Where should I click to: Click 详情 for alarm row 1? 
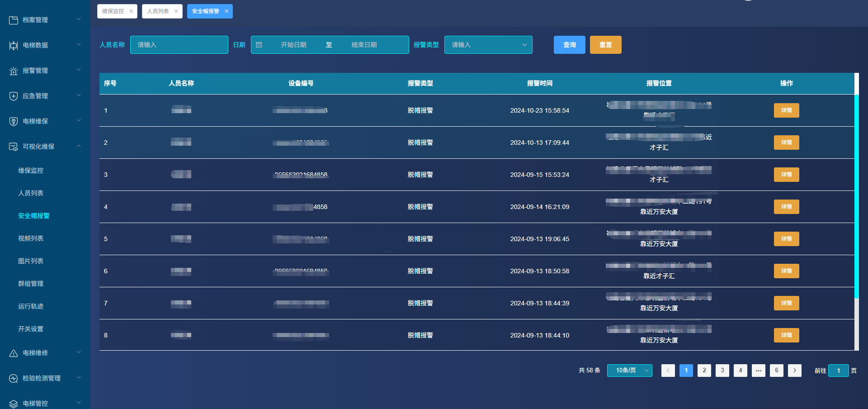coord(786,110)
